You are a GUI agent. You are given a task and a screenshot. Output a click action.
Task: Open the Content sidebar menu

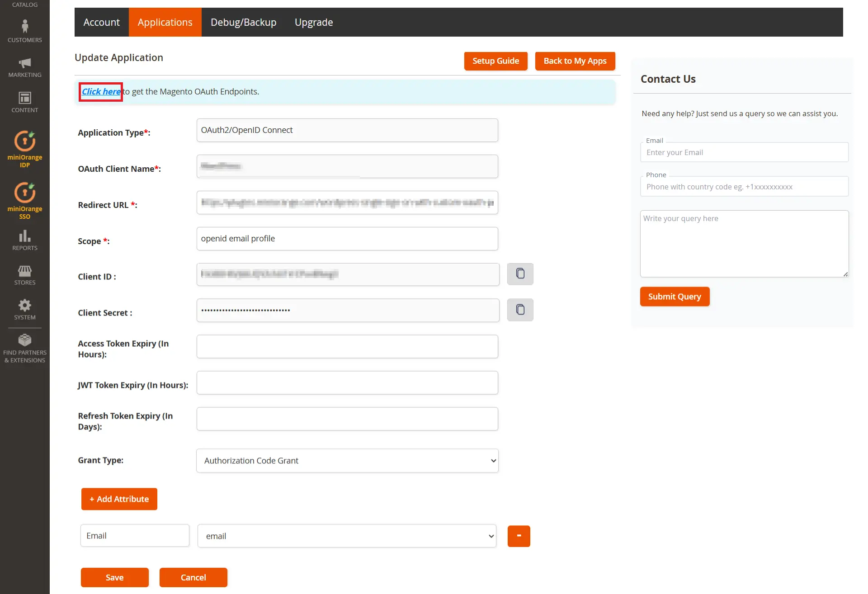(25, 102)
